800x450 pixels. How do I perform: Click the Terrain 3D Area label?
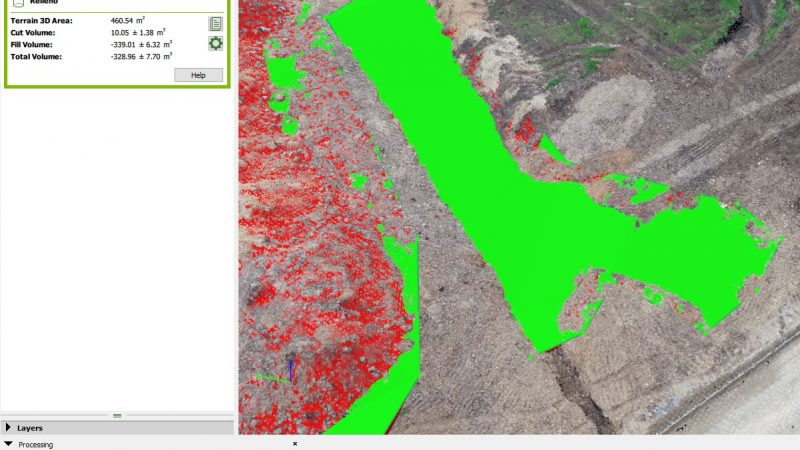pos(41,21)
